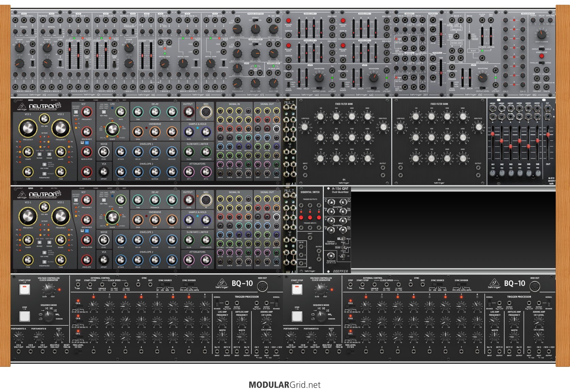
Task: Click 5600 band knob on right Fixed Filter Bank
Action: [463, 158]
